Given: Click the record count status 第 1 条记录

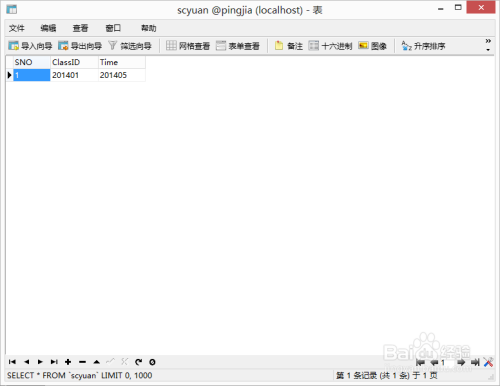Looking at the screenshot, I should coord(387,375).
